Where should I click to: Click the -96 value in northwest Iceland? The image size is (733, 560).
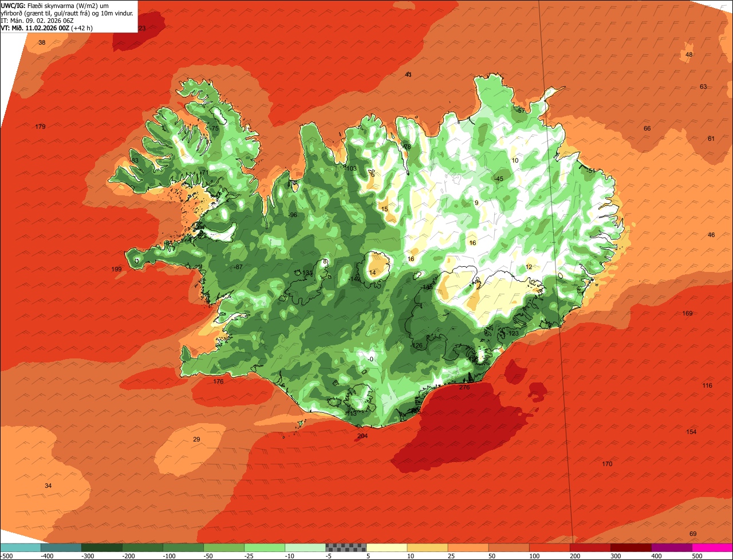(293, 215)
